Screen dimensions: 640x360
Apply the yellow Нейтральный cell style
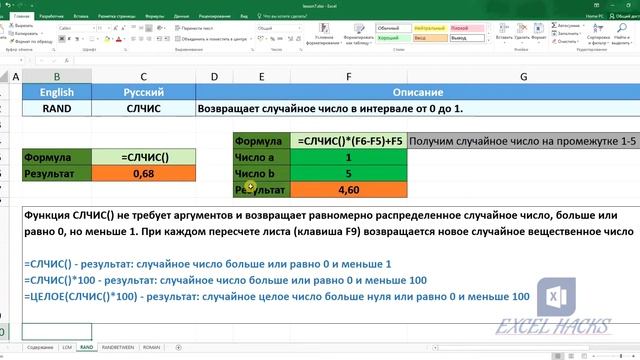click(430, 28)
